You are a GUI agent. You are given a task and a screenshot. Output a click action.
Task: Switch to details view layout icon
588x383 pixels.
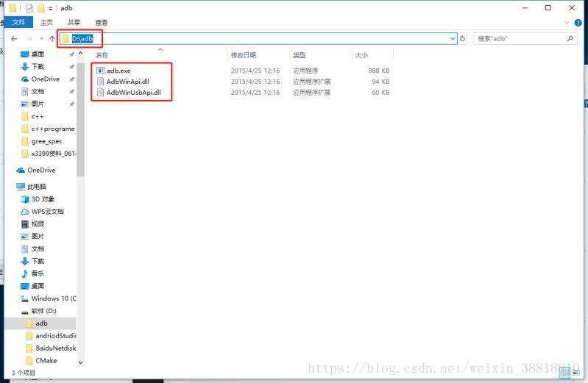[x=564, y=373]
